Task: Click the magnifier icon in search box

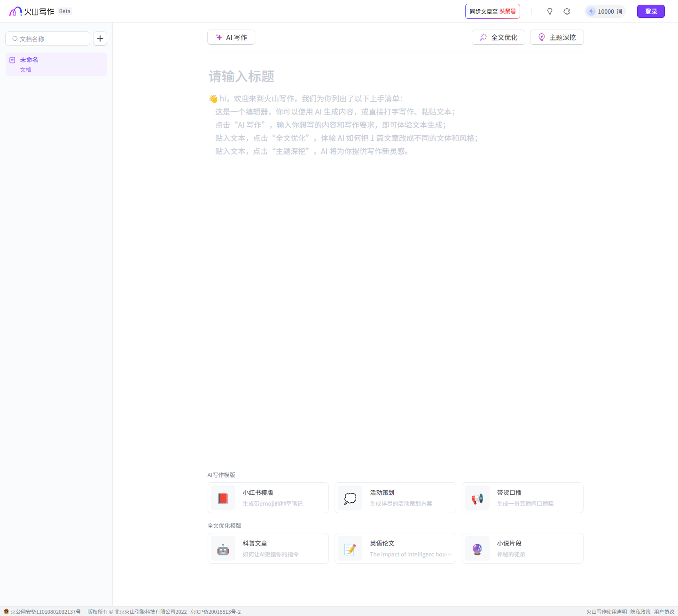Action: coord(15,38)
